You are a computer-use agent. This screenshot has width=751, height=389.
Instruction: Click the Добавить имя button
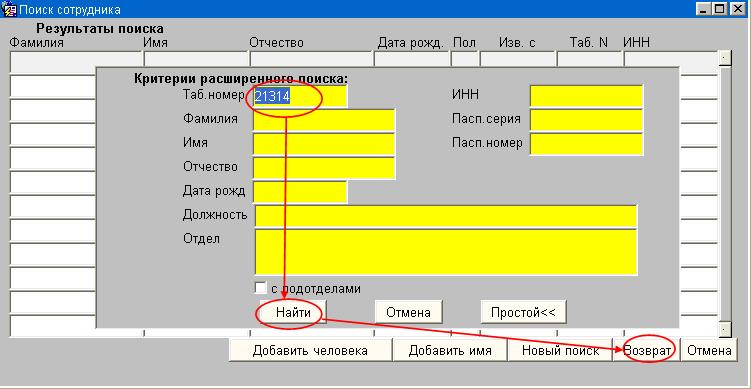click(450, 350)
